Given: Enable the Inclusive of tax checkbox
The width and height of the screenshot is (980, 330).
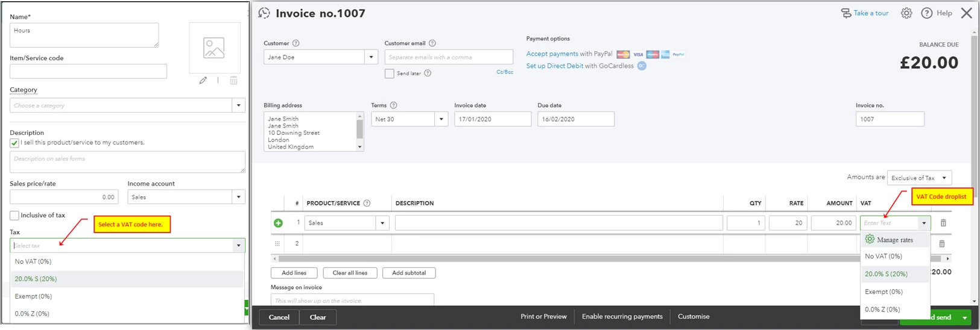Looking at the screenshot, I should pos(14,216).
